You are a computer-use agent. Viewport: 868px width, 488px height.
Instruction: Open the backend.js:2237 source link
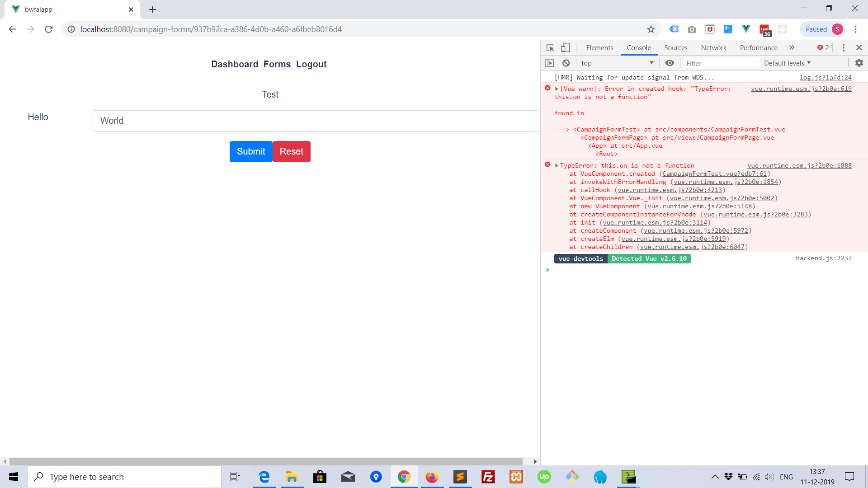[x=824, y=258]
